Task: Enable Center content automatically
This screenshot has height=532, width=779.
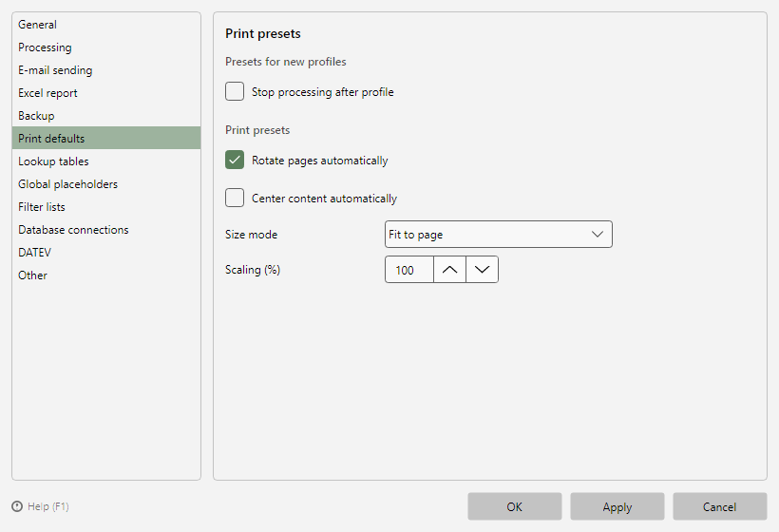Action: coord(235,198)
